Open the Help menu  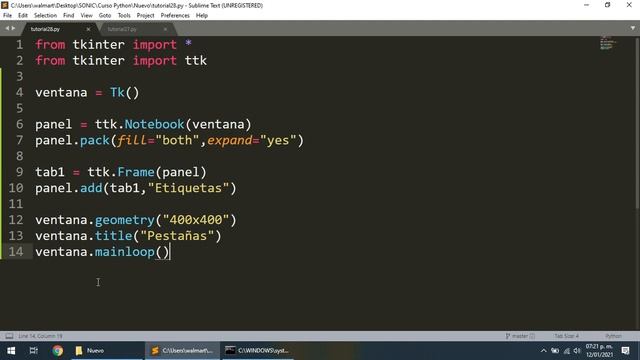pyautogui.click(x=202, y=16)
